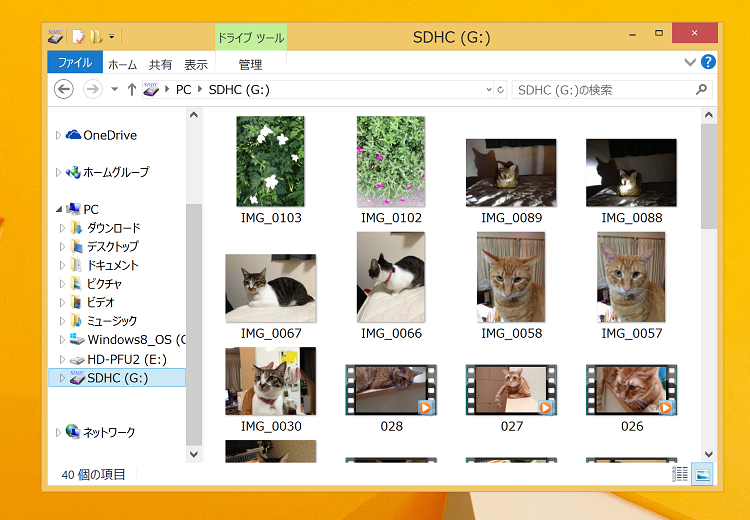
Task: Open the recent locations dropdown arrow
Action: tap(114, 90)
